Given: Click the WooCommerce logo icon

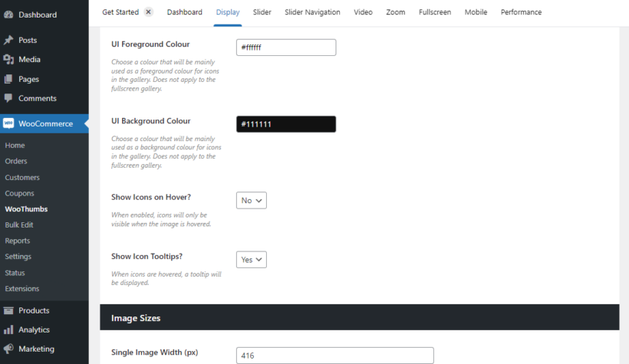Looking at the screenshot, I should pos(8,123).
